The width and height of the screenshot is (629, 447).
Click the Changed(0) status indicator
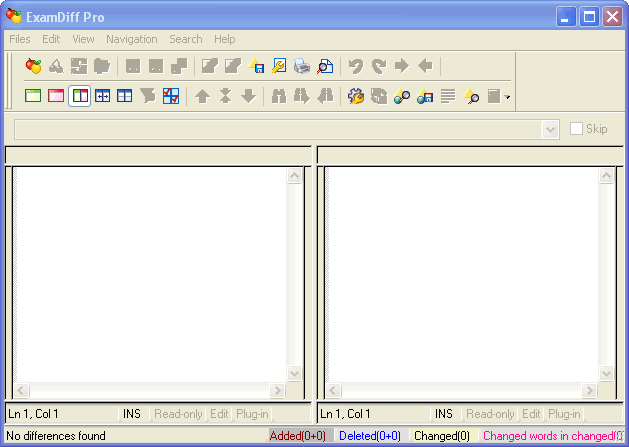pos(442,436)
